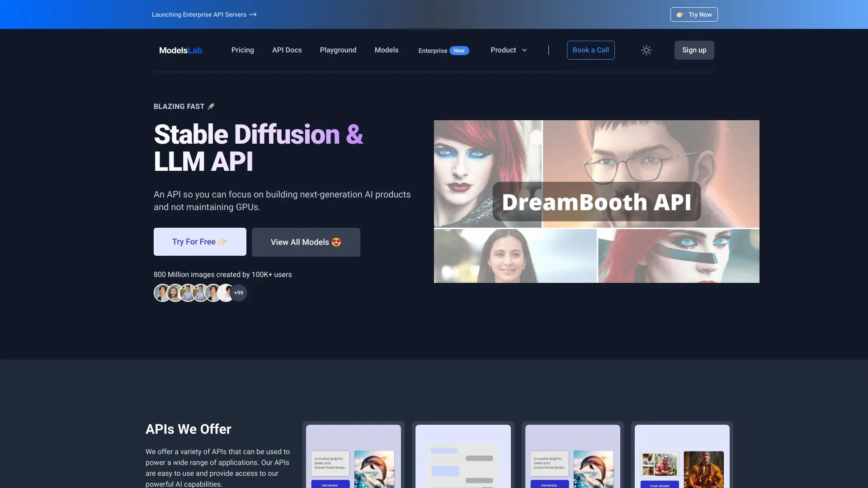This screenshot has height=488, width=868.
Task: Click the pointing finger icon in Try Now
Action: coord(680,14)
